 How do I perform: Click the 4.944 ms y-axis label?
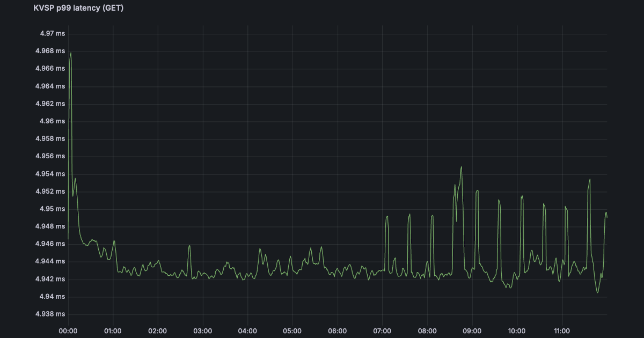[x=50, y=261]
